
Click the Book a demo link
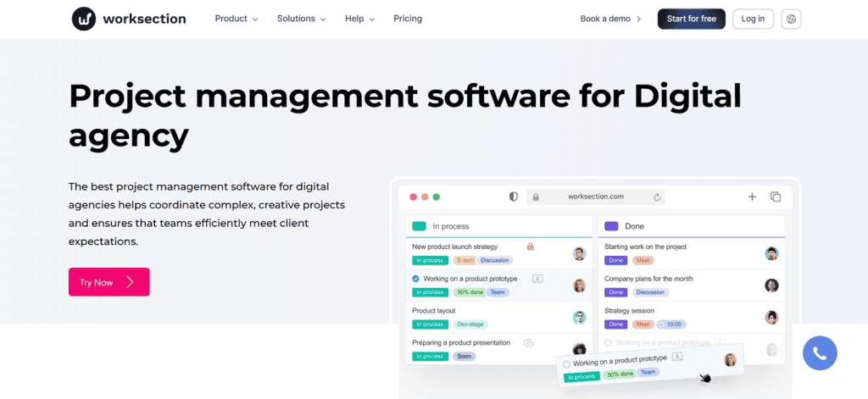[610, 19]
